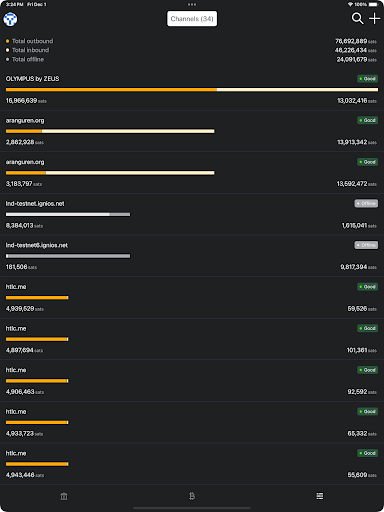384x512 pixels.
Task: Tap the search magnifier icon
Action: tap(357, 18)
